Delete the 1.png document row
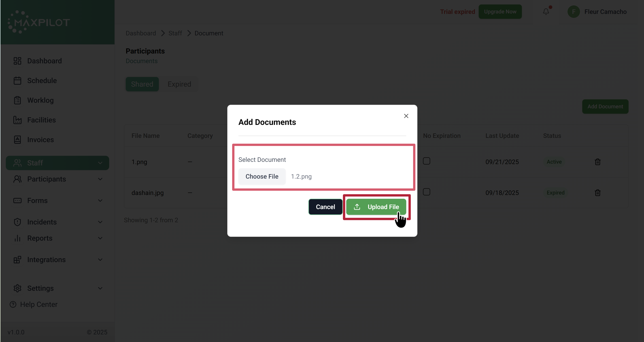 coord(597,162)
